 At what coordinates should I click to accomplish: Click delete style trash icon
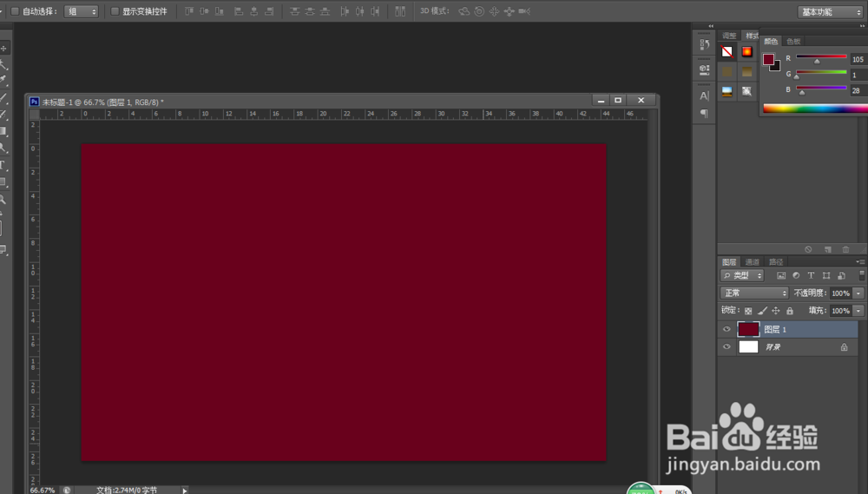click(x=845, y=249)
